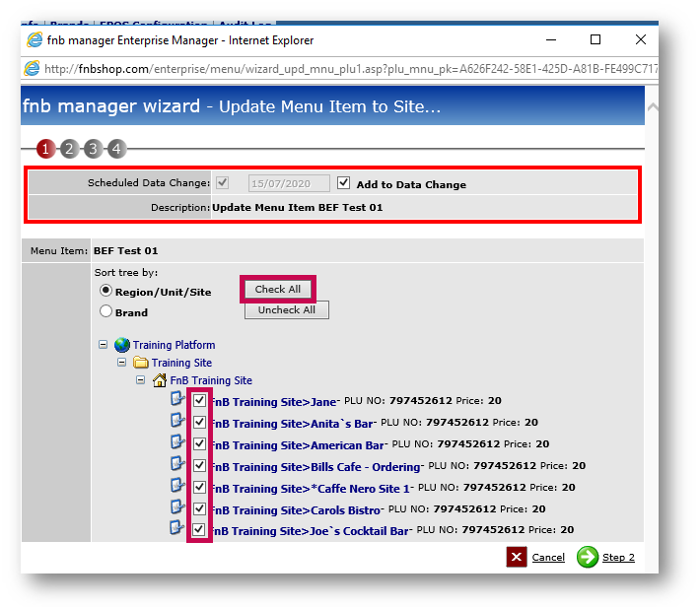Uncheck the American Bar checkbox
Screen dimensions: 700x607
199,443
